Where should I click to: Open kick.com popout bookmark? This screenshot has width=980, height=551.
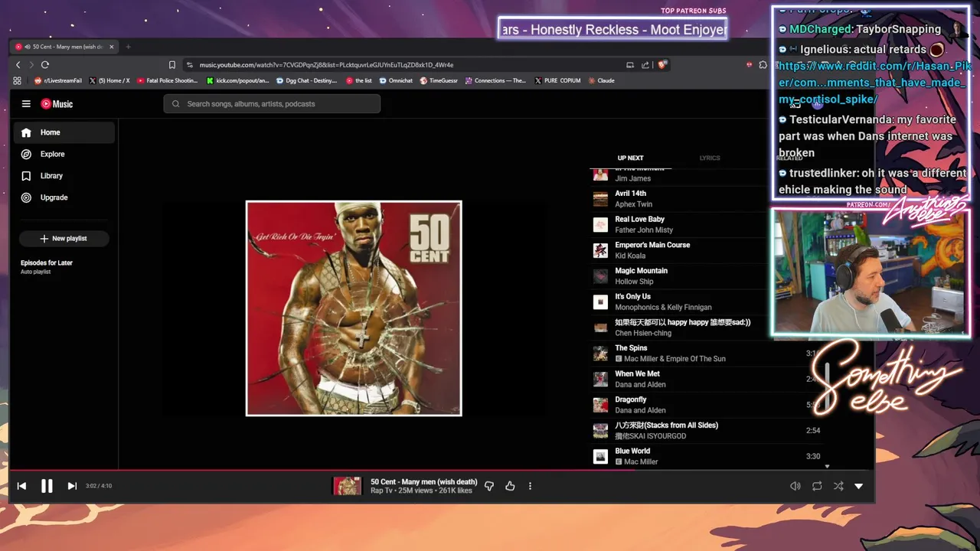(237, 80)
